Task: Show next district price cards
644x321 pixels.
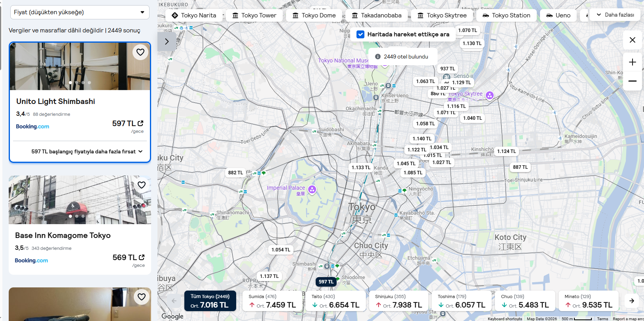Action: (632, 301)
